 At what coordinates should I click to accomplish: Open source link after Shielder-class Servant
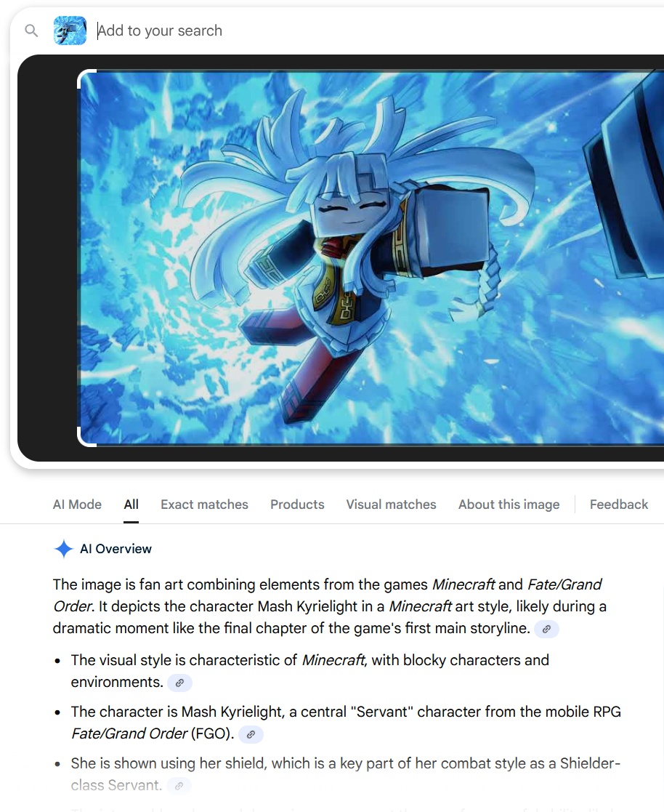tap(179, 786)
